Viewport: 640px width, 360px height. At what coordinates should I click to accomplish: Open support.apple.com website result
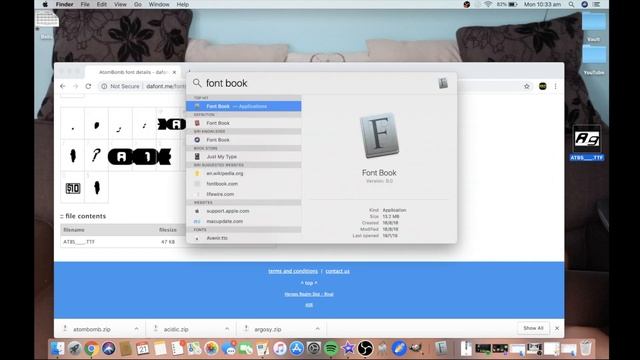point(244,211)
